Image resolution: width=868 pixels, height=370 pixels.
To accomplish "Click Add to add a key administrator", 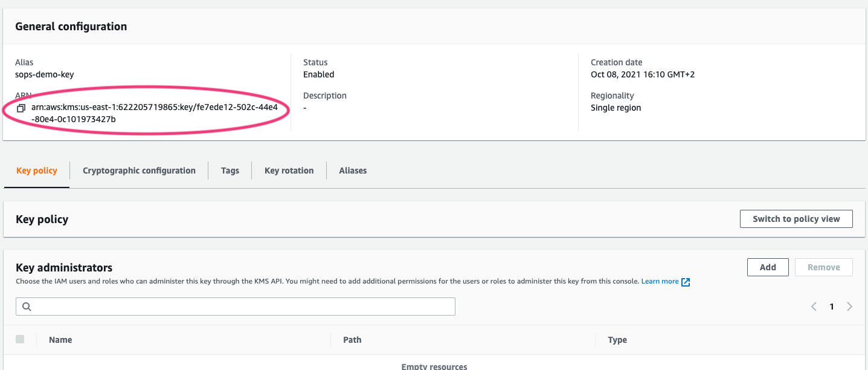I will [x=768, y=267].
